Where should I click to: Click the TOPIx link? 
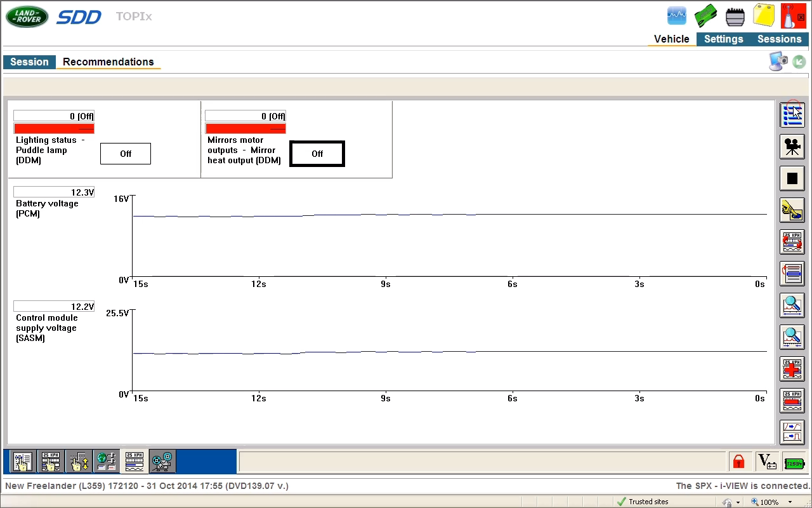[134, 17]
